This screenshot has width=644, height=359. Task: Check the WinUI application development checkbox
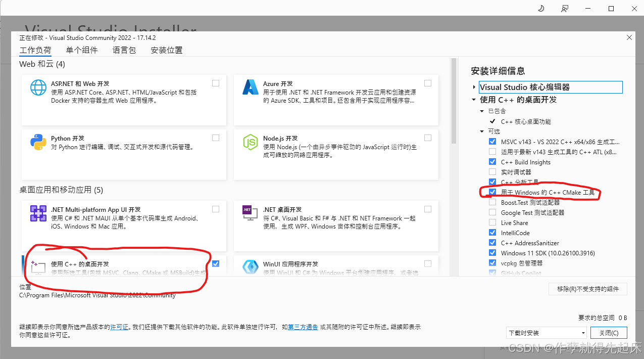coord(428,263)
